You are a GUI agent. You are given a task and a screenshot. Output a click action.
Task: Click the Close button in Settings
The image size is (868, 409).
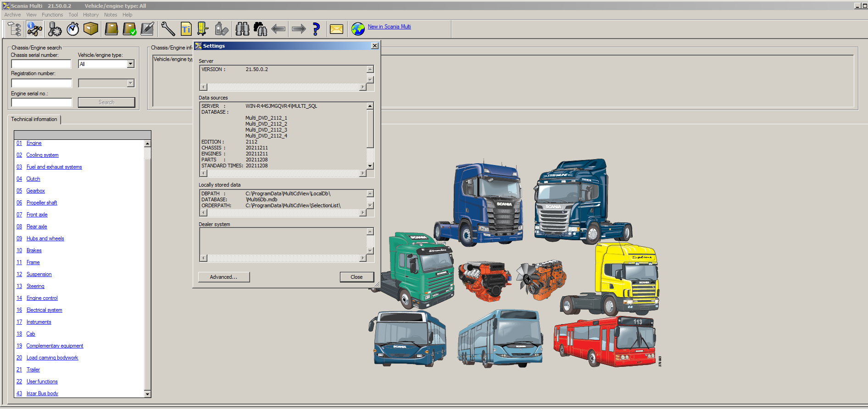[357, 277]
